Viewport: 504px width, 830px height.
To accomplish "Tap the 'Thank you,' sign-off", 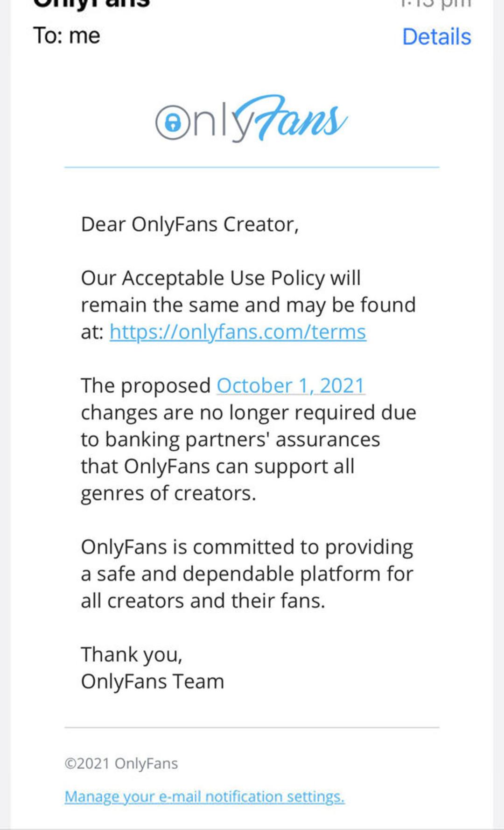I will coord(131,655).
